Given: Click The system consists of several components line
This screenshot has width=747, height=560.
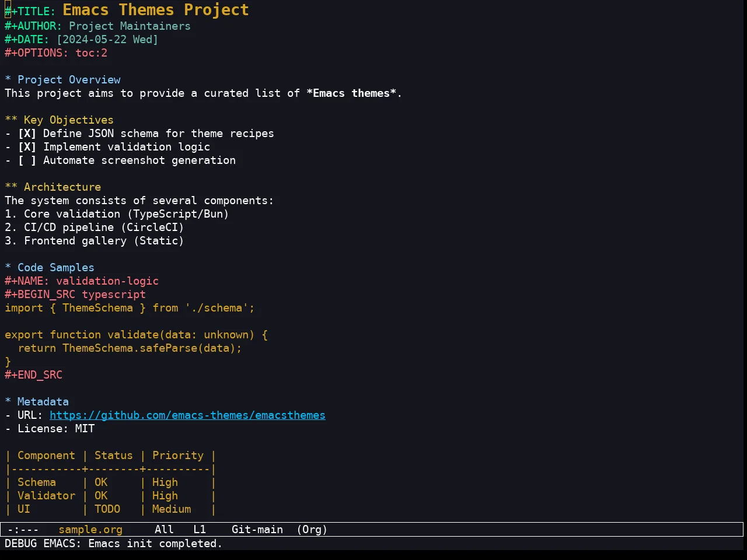Looking at the screenshot, I should [x=139, y=201].
